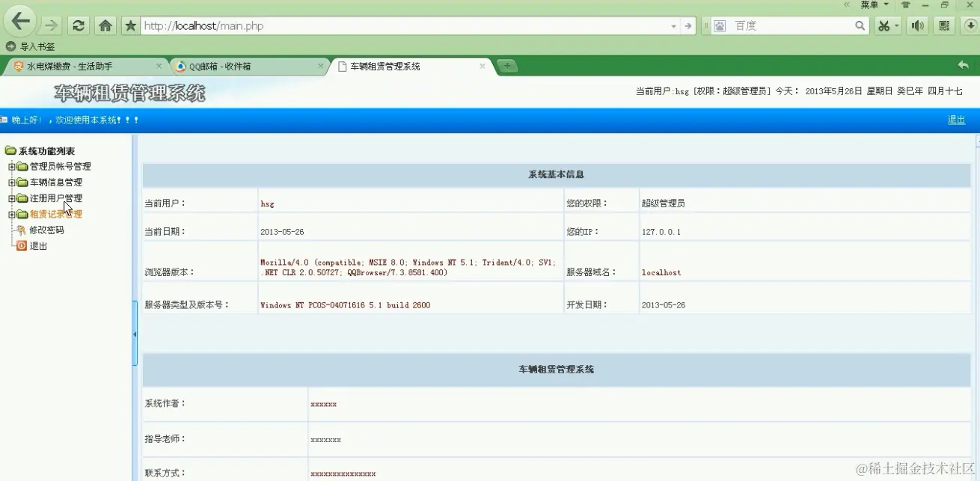The width and height of the screenshot is (980, 481).
Task: Close the 车辆租赁管理系统 tab
Action: [483, 66]
